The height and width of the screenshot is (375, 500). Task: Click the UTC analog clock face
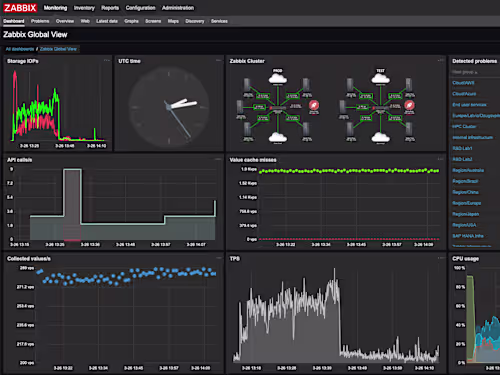coord(169,107)
